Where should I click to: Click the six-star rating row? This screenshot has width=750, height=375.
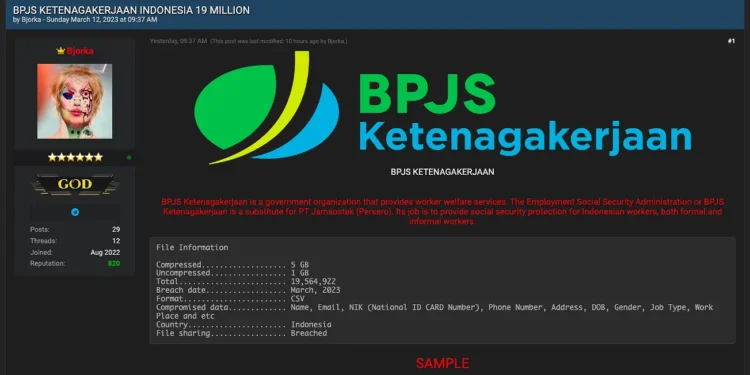click(75, 157)
